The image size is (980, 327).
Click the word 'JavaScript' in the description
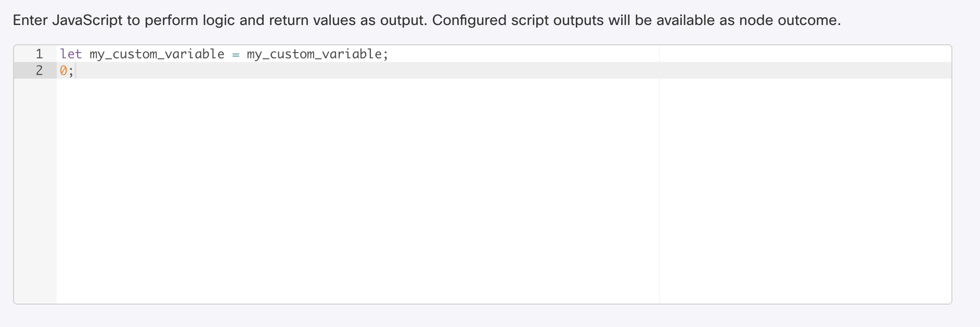(87, 20)
